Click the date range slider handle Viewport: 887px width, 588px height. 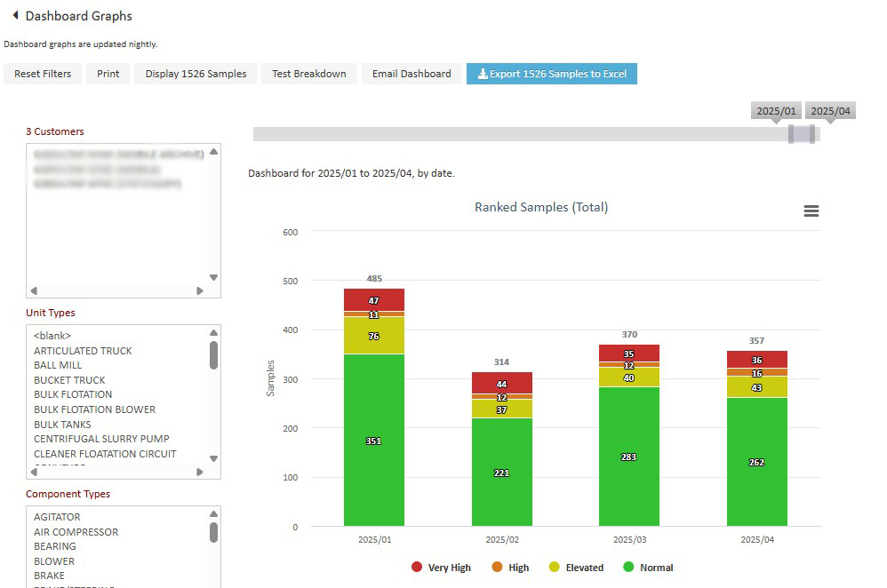tap(801, 134)
